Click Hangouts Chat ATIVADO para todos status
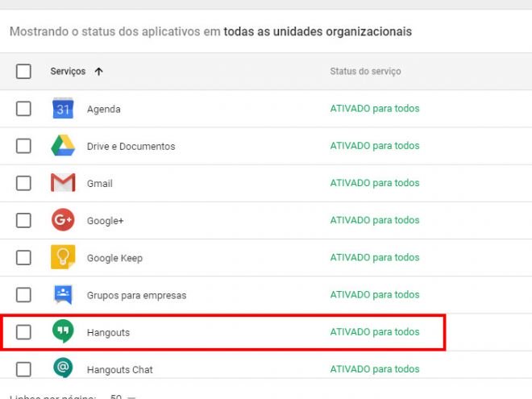The height and width of the screenshot is (399, 532). (375, 369)
